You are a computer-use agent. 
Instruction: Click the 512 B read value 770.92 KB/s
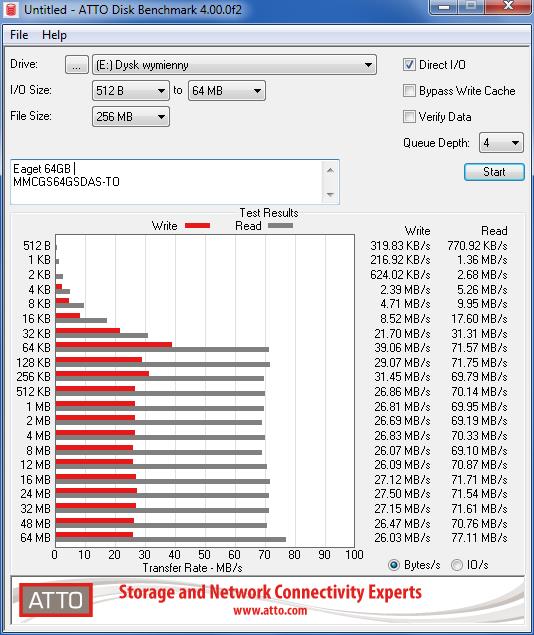tap(477, 245)
